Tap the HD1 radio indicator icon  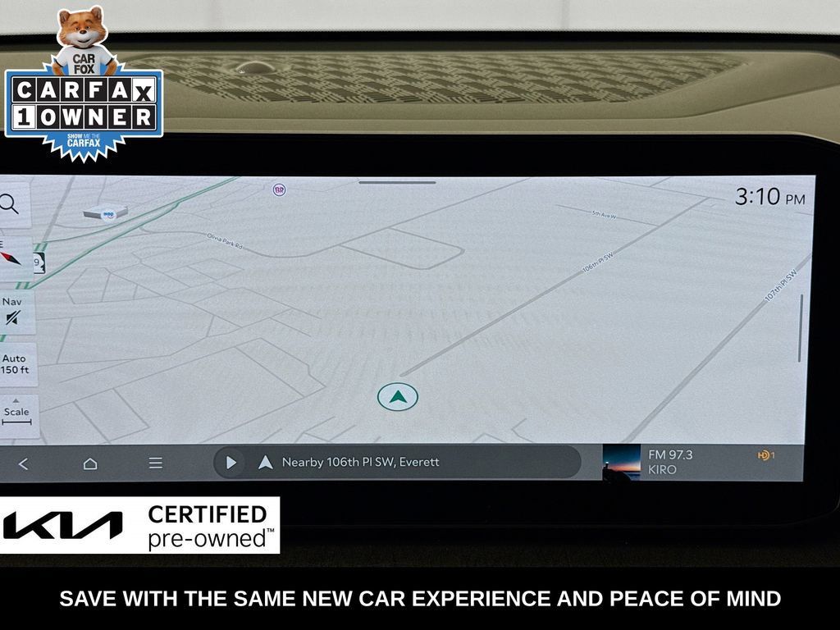767,455
